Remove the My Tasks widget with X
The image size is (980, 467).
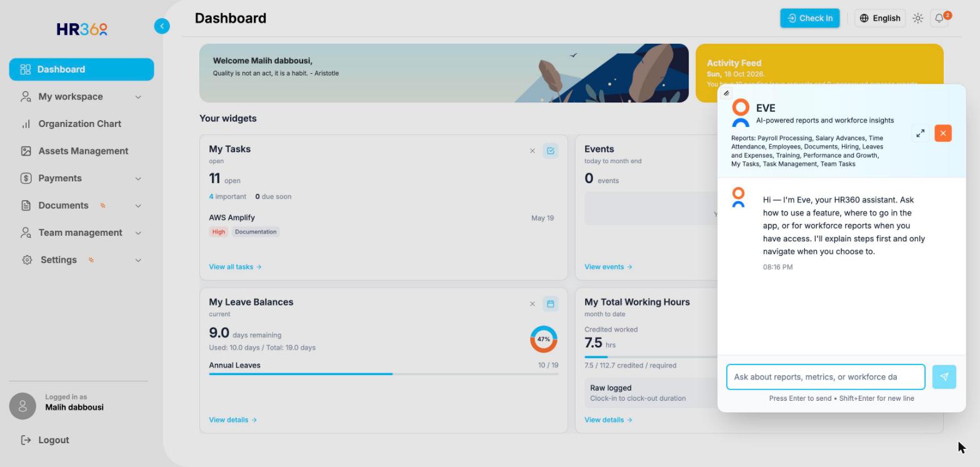point(532,151)
